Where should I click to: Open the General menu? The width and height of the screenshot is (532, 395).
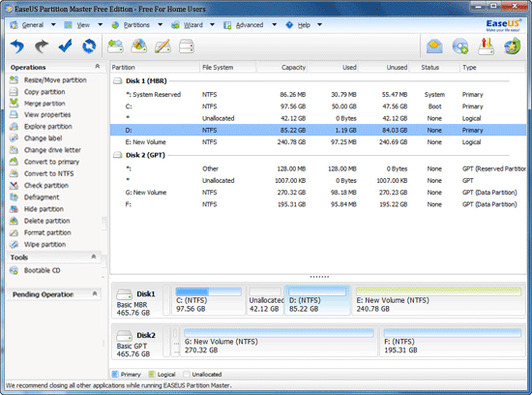pyautogui.click(x=33, y=25)
